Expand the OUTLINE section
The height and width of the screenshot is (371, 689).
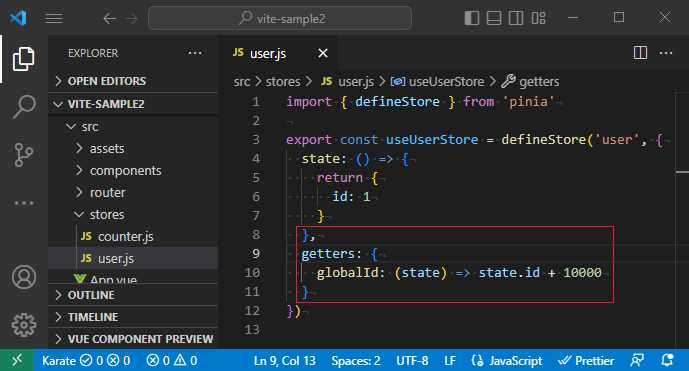(x=133, y=295)
